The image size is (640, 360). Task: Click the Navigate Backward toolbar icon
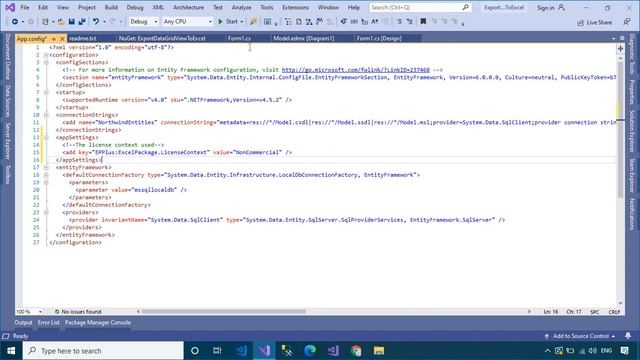pyautogui.click(x=15, y=22)
